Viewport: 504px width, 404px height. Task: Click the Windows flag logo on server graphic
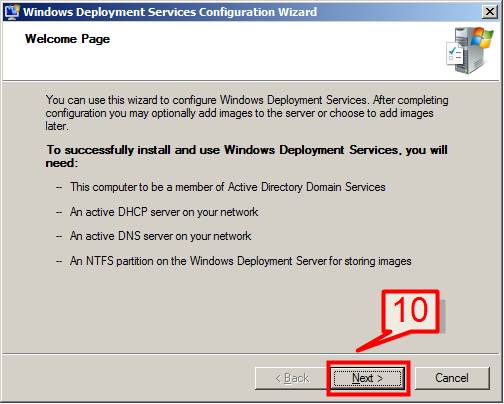[x=482, y=38]
